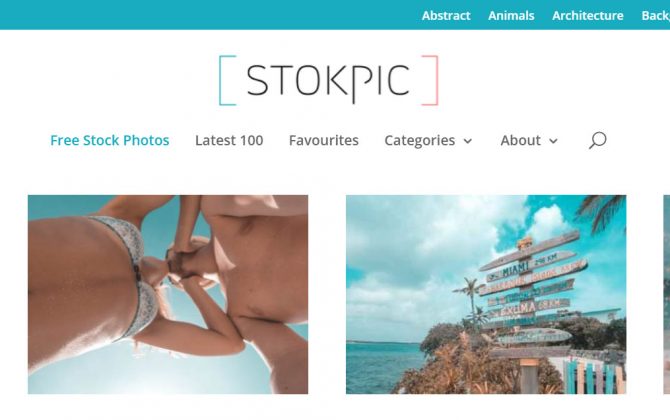Viewport: 670px width, 420px height.
Task: Select the Abstract category in top bar
Action: coord(446,15)
